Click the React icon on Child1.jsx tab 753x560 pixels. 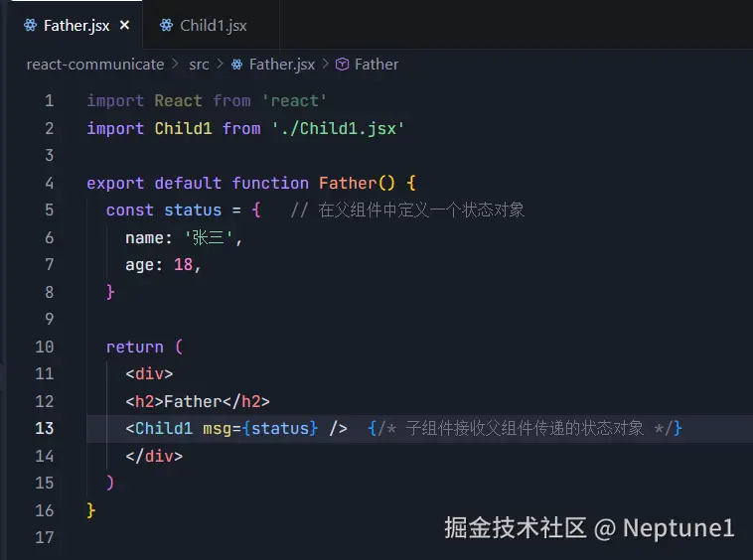(x=166, y=26)
